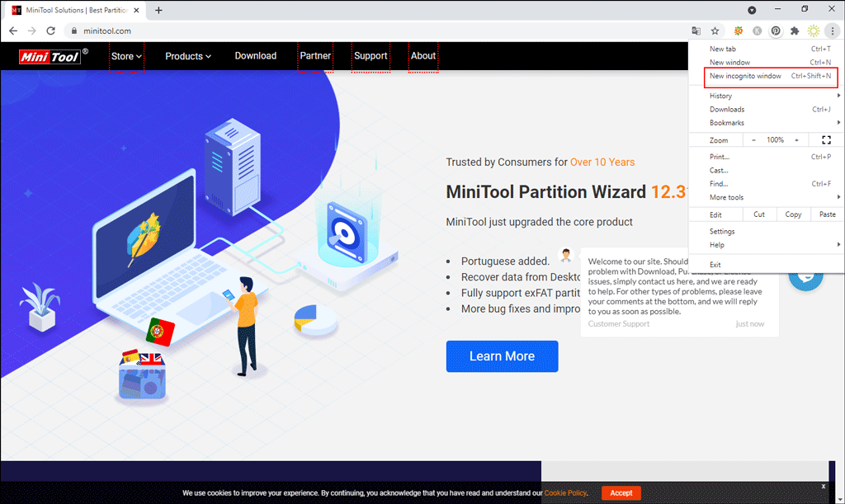Open the Cookie Policy link
Image resolution: width=845 pixels, height=504 pixels.
pos(565,492)
